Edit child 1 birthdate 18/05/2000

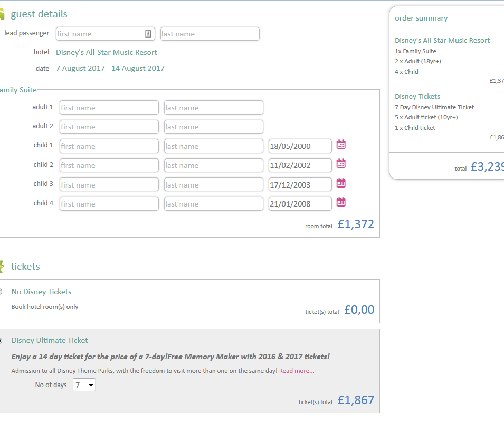(300, 146)
